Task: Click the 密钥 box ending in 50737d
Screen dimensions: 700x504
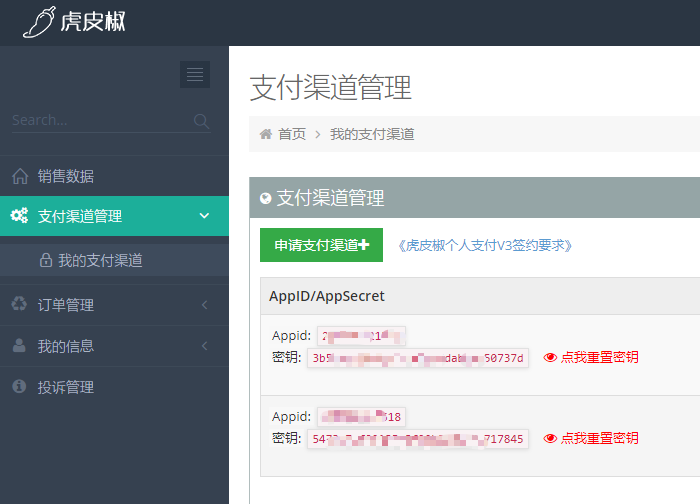Action: 418,358
